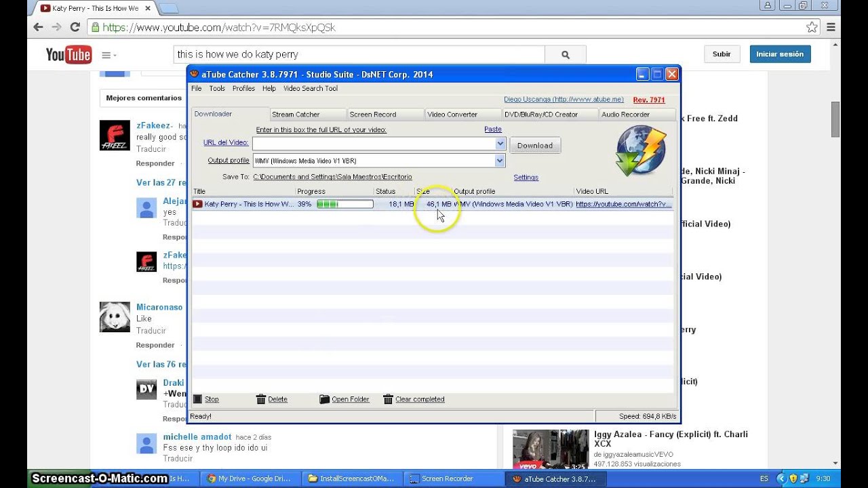This screenshot has height=488, width=868.
Task: Click michelle amadot's avatar icon
Action: pos(146,444)
